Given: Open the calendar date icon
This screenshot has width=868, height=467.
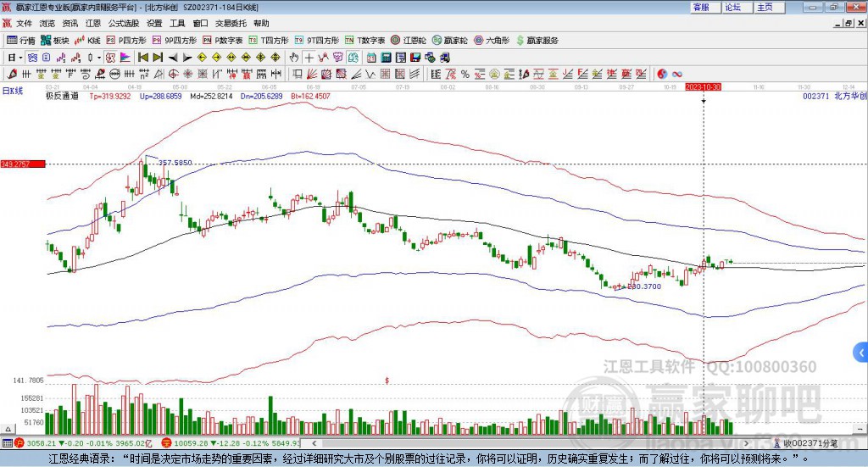Looking at the screenshot, I should pyautogui.click(x=371, y=58).
